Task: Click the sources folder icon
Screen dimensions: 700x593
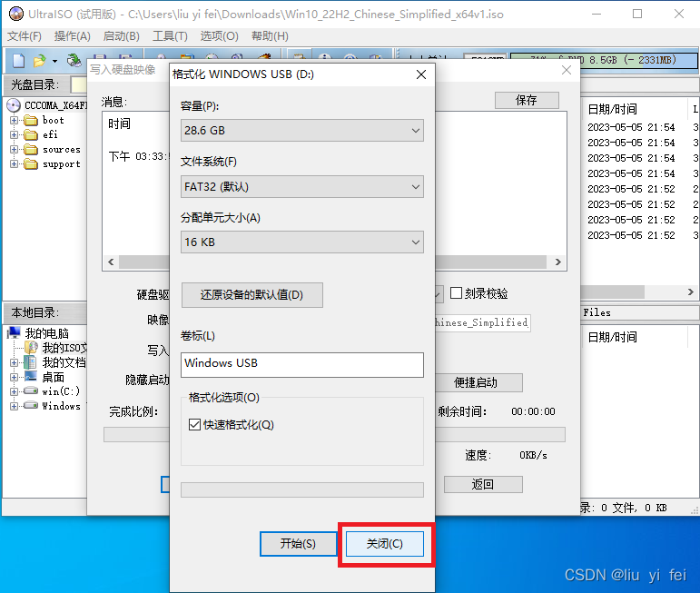Action: click(30, 150)
